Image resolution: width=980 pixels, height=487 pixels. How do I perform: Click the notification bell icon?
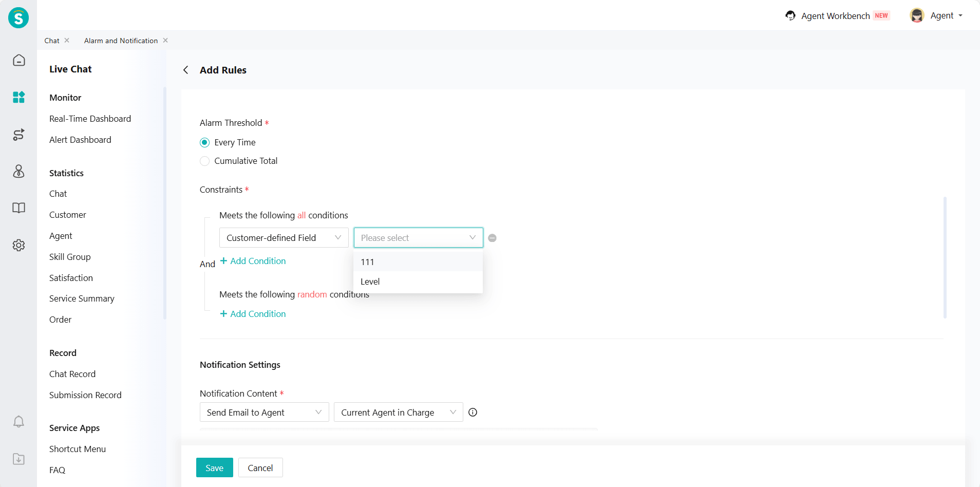tap(18, 422)
